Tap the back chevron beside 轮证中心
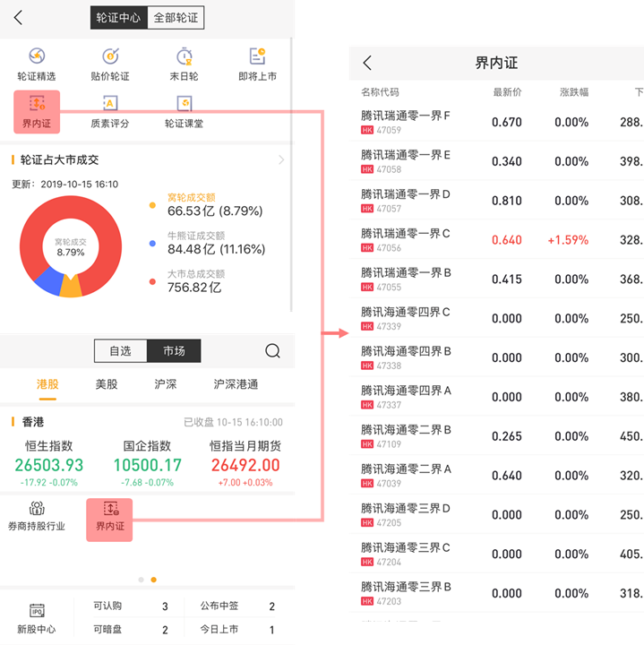 [x=18, y=18]
